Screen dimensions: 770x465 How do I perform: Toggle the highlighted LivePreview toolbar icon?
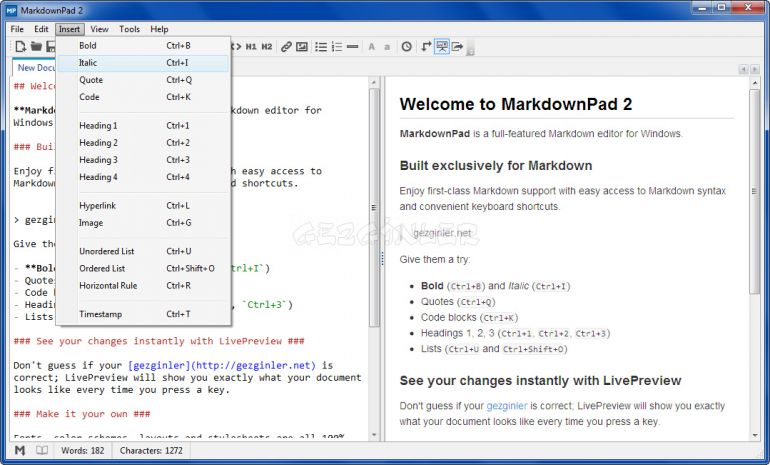point(442,47)
